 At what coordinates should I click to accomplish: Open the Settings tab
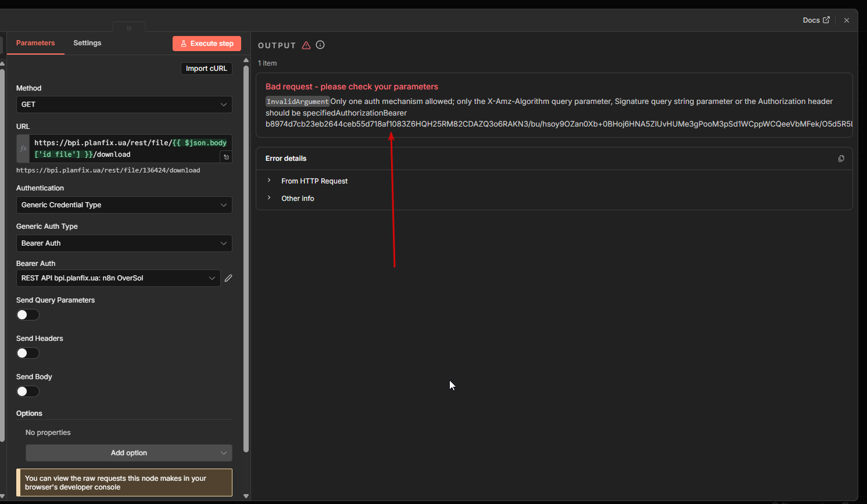(87, 43)
